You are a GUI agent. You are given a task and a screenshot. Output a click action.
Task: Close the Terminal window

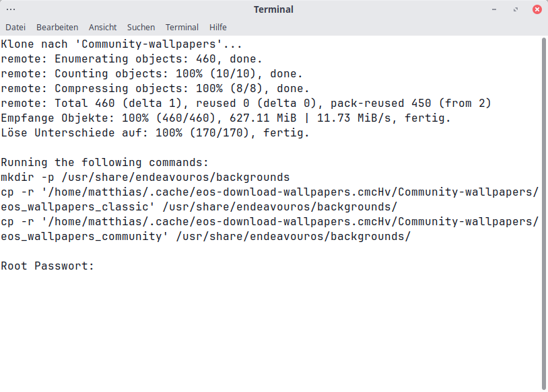pyautogui.click(x=537, y=9)
